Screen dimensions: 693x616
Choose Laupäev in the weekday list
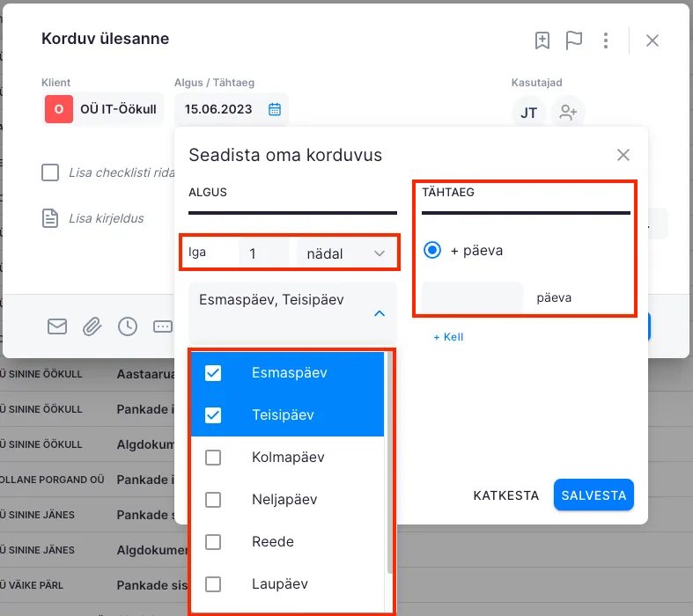click(x=279, y=584)
